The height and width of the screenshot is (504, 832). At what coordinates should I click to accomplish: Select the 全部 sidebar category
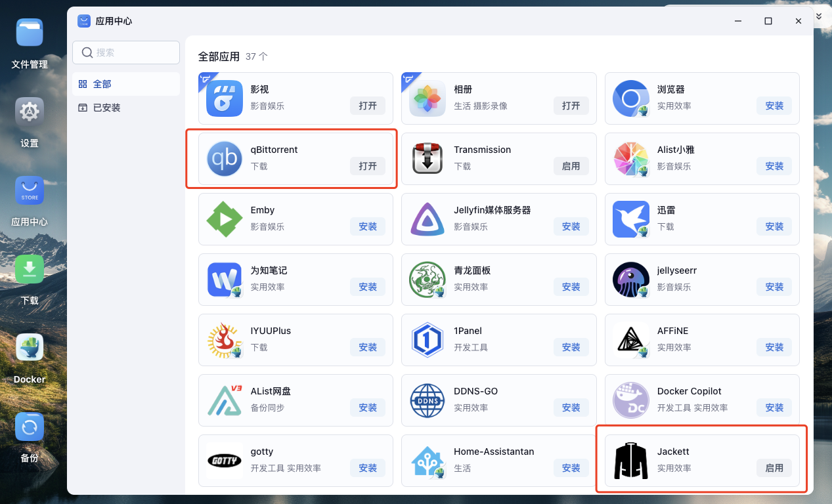(126, 84)
